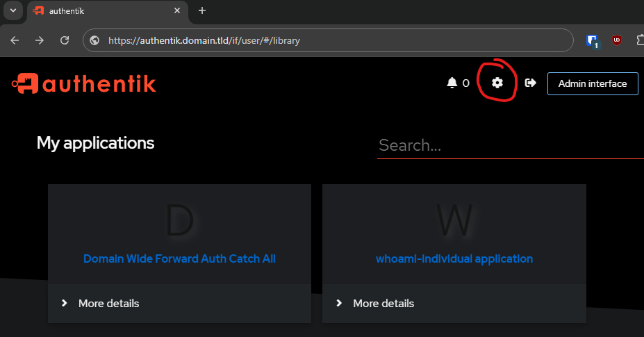Go back using the browser back arrow
Screen dimensions: 644x337
[15, 40]
